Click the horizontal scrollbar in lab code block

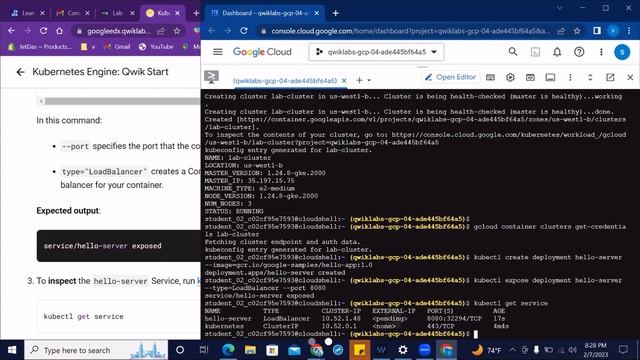coord(122,101)
